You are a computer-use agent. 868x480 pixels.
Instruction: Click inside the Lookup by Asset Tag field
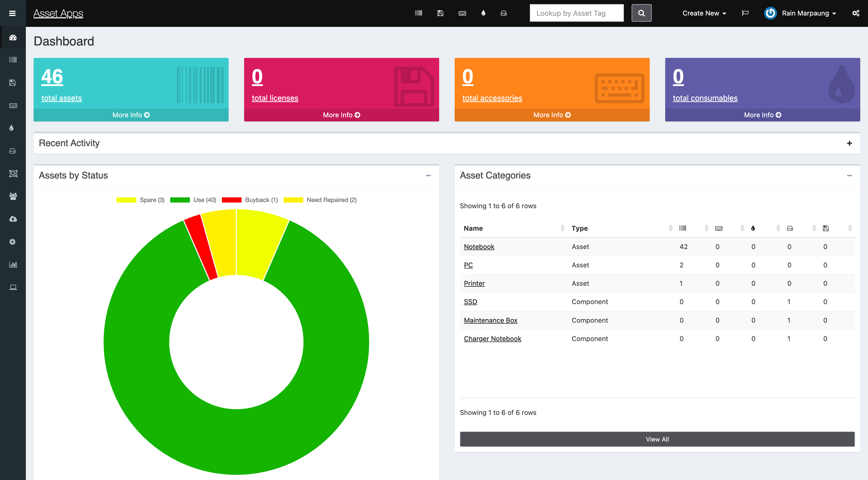coord(577,13)
